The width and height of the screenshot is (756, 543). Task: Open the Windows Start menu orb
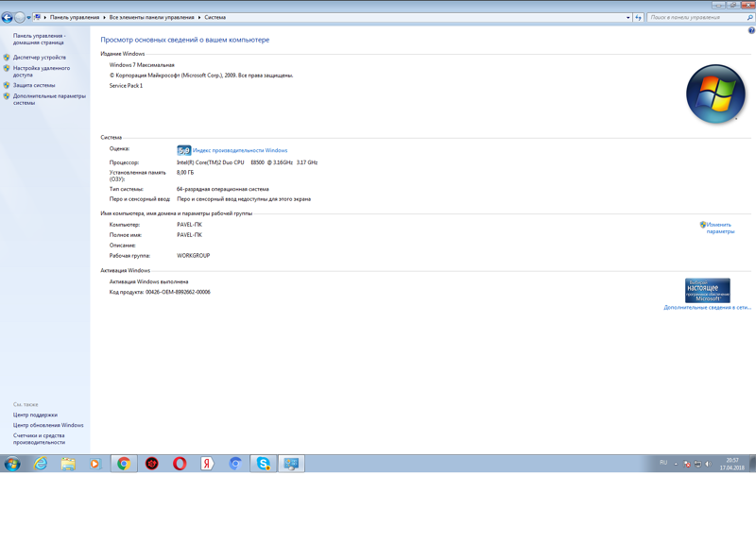pyautogui.click(x=12, y=464)
